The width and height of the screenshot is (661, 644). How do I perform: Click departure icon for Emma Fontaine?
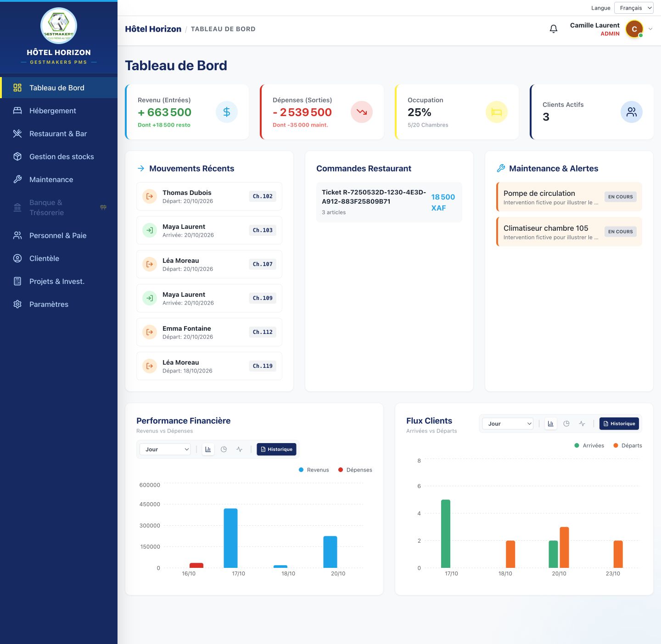[150, 332]
